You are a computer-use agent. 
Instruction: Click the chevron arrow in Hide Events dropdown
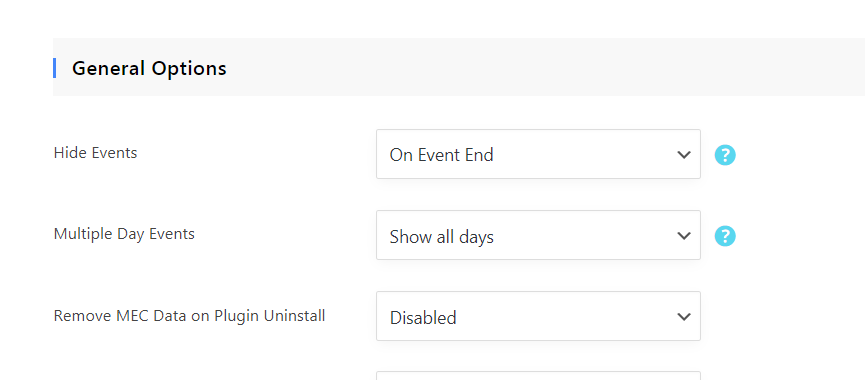click(684, 154)
